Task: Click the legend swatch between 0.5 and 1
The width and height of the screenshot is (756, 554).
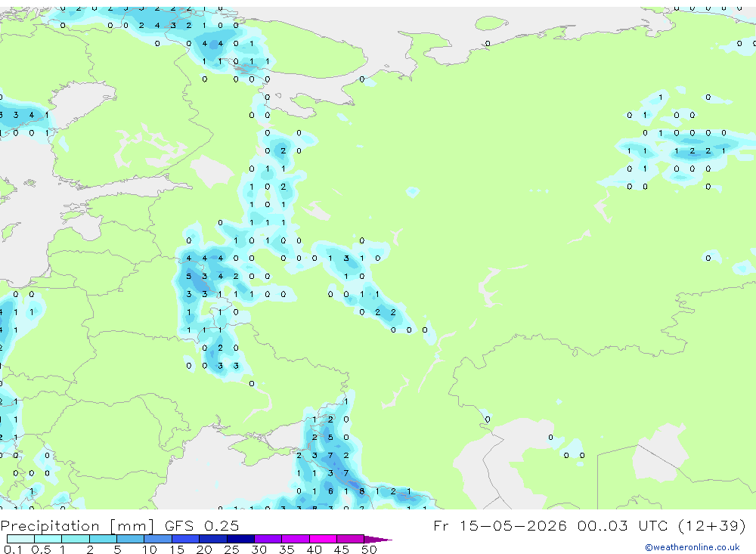Action: [48, 539]
